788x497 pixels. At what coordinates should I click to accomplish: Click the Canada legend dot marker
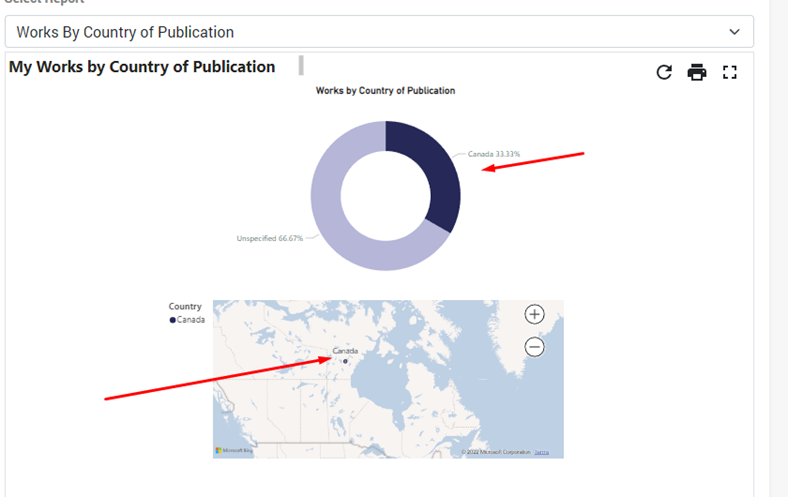coord(173,320)
